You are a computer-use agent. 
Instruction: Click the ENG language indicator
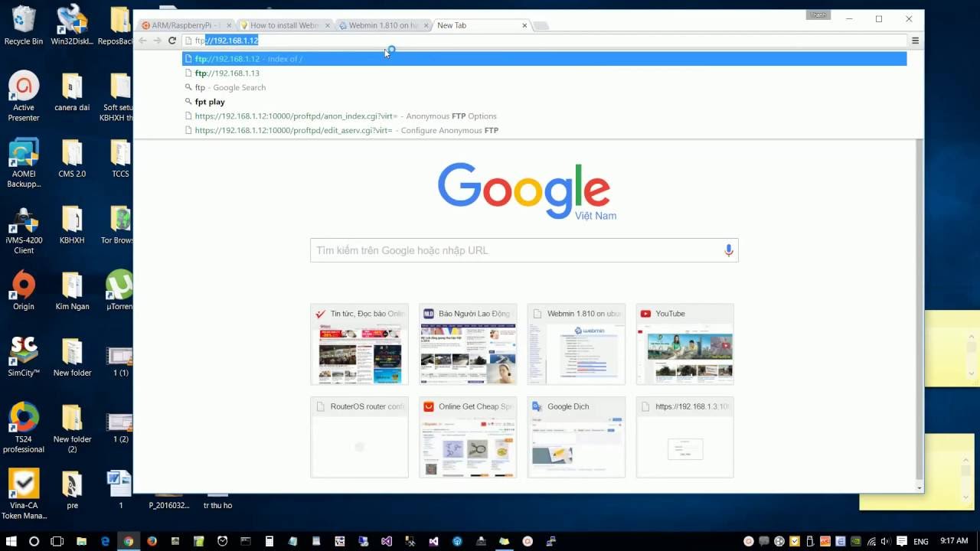click(920, 542)
